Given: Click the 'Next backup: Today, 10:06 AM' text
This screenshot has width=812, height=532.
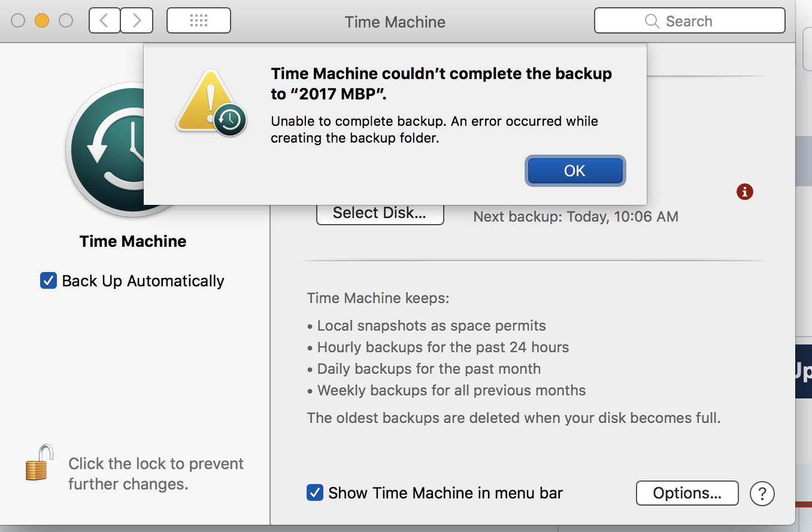Looking at the screenshot, I should (575, 217).
